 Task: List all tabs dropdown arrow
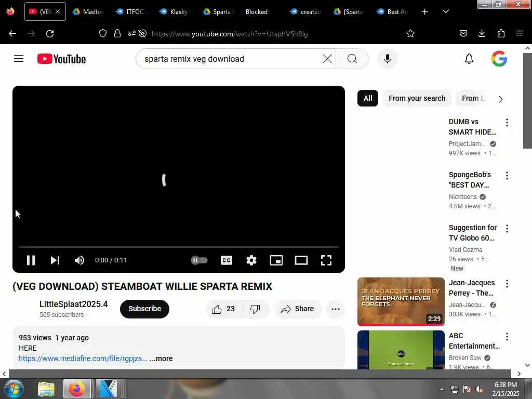(446, 12)
